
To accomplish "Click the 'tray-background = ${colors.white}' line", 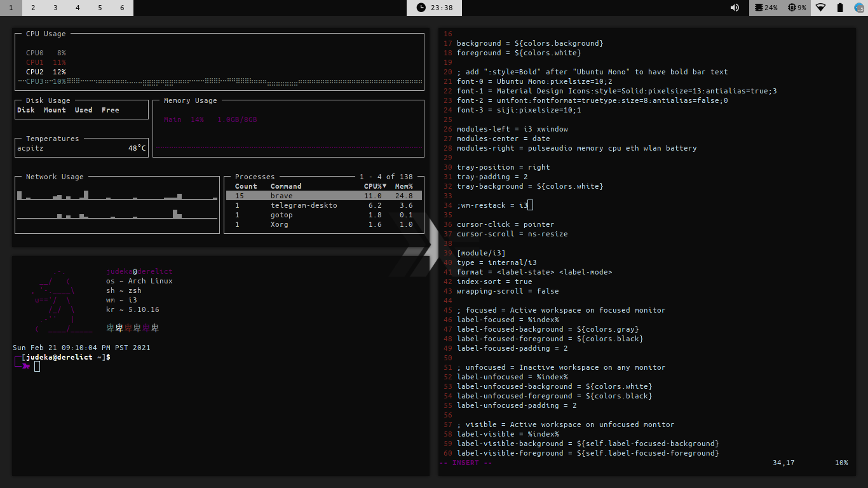I will pos(530,186).
